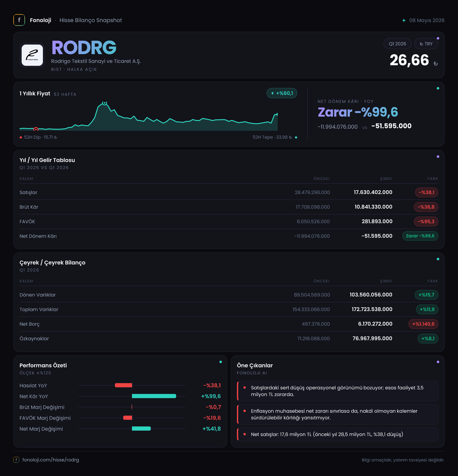Click the Zarar -%99,6 badge in table

[x=420, y=236]
